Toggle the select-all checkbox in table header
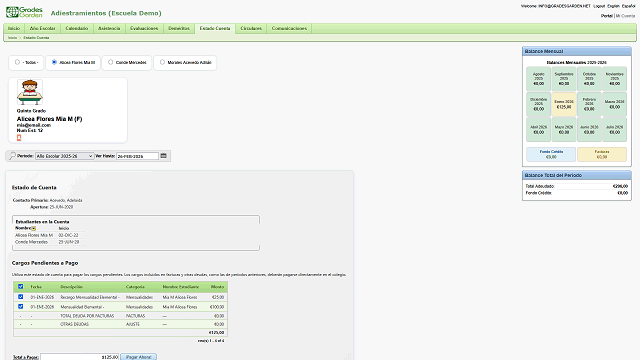The image size is (640, 360). [20, 287]
